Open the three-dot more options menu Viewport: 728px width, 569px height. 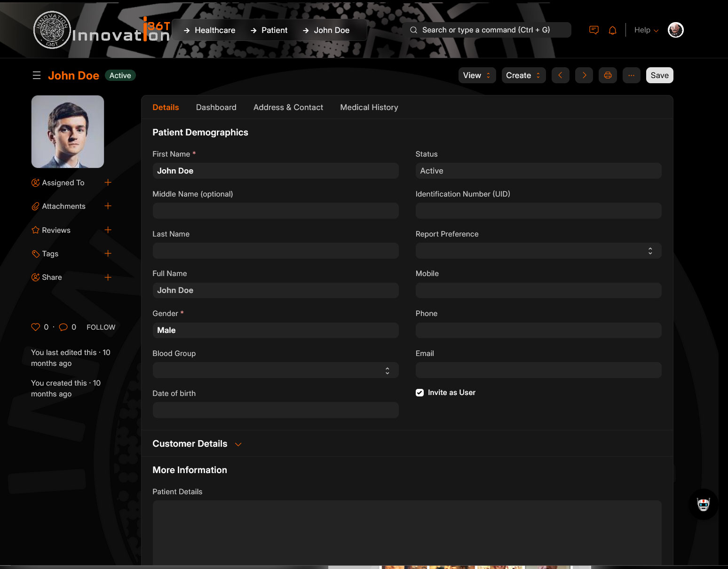point(631,75)
